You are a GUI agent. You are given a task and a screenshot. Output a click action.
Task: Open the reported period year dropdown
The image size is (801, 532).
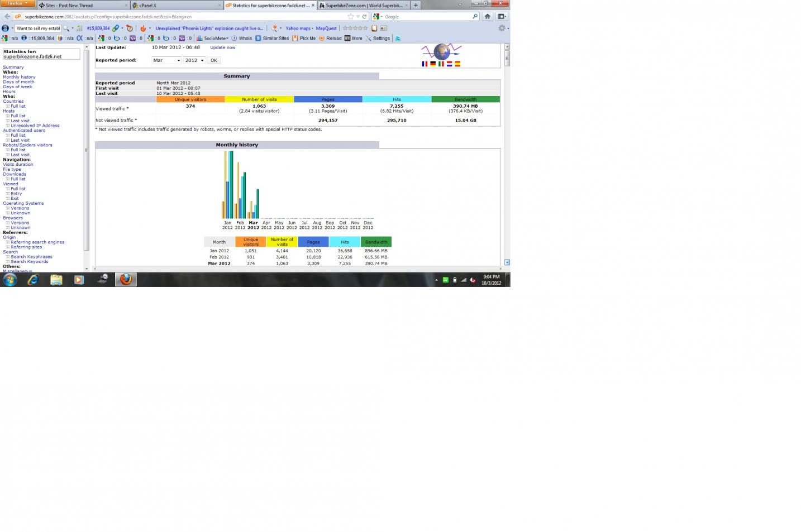pos(194,60)
